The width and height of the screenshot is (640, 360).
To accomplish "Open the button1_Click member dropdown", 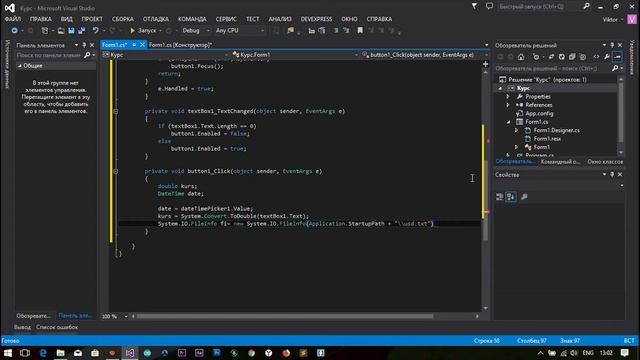I will tap(424, 55).
